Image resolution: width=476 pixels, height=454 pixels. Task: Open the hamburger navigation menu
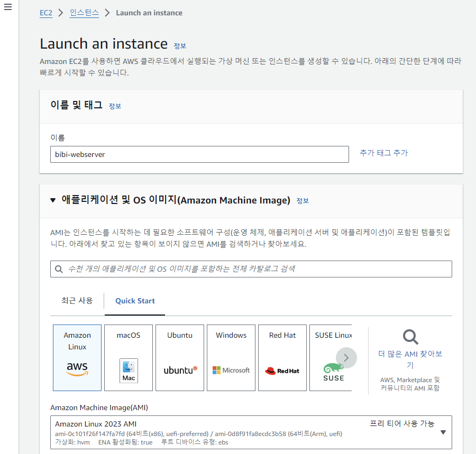(x=8, y=7)
